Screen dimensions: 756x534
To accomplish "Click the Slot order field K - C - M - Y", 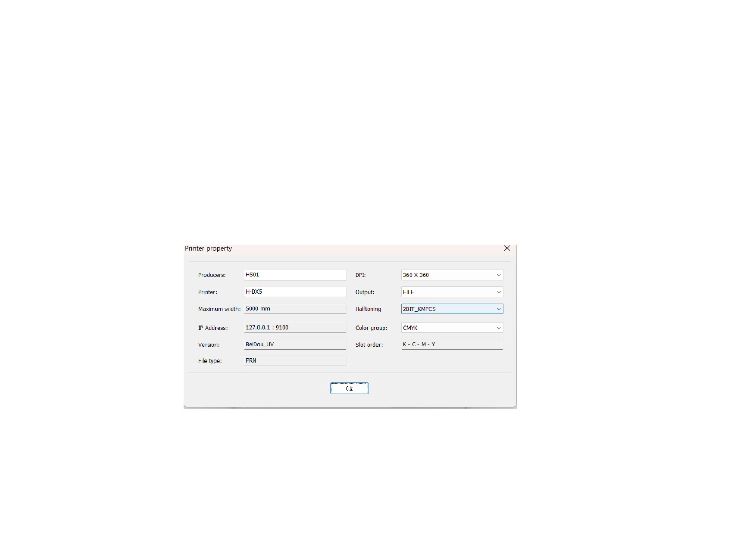I will [452, 345].
